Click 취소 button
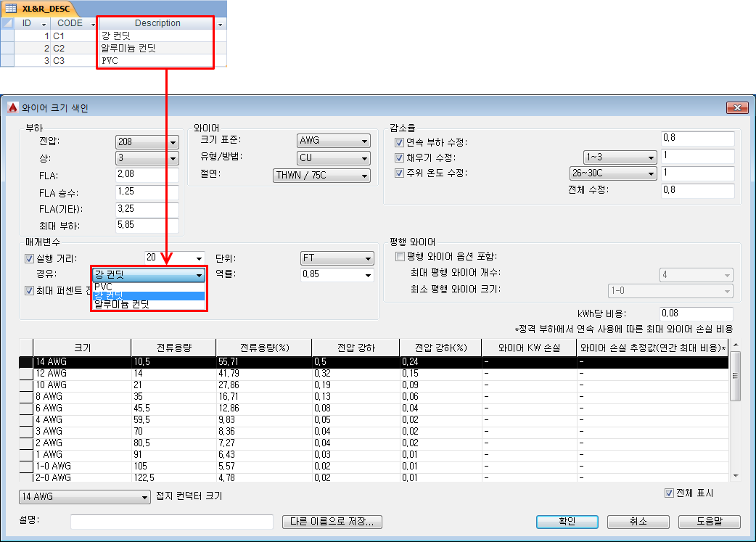Image resolution: width=756 pixels, height=542 pixels. pos(638,522)
